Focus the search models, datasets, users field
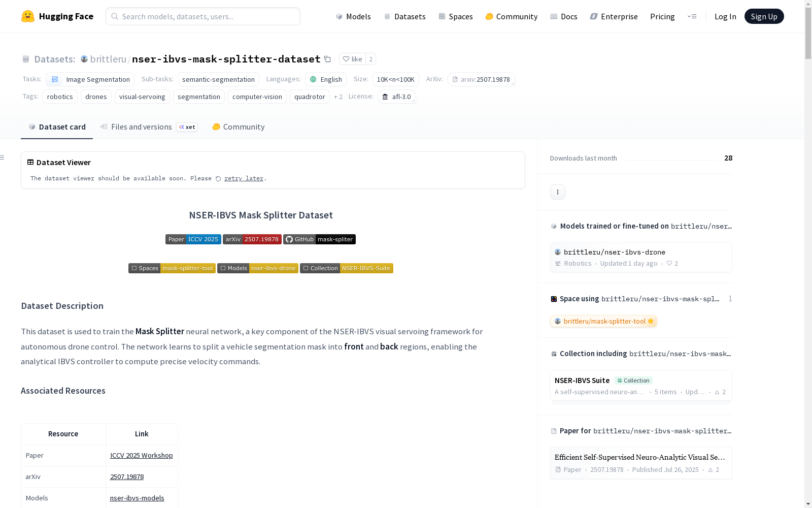 pos(203,16)
